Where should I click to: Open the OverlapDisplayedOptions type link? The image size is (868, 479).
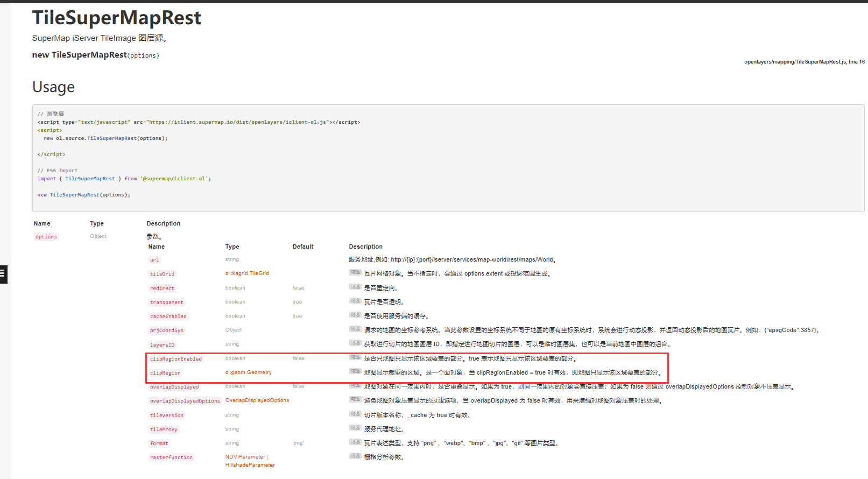click(x=257, y=400)
